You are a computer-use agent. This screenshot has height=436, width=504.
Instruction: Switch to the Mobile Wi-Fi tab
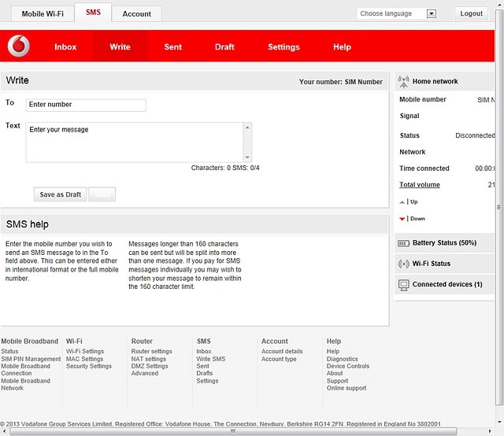pos(43,14)
